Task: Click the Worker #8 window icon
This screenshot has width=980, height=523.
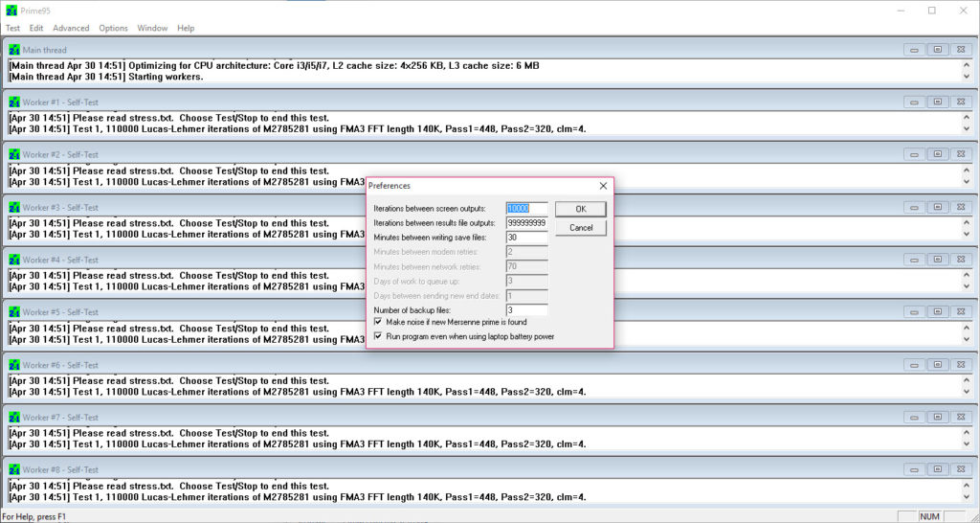Action: click(x=14, y=469)
